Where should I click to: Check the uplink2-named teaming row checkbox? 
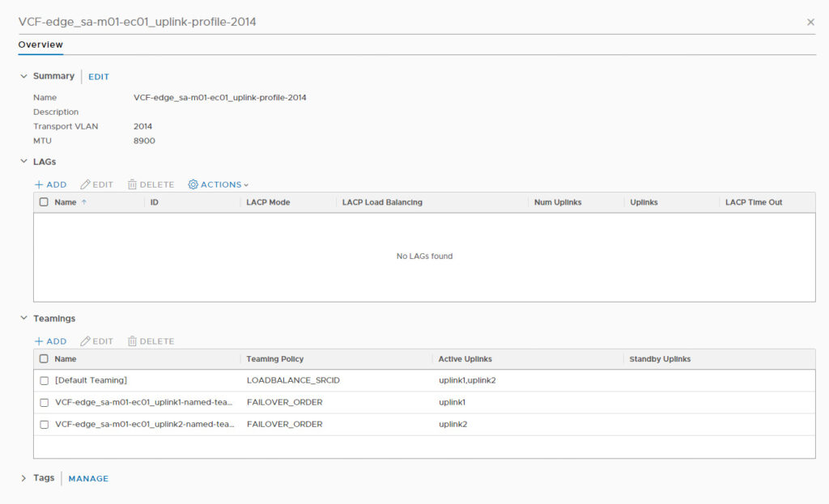pos(45,424)
